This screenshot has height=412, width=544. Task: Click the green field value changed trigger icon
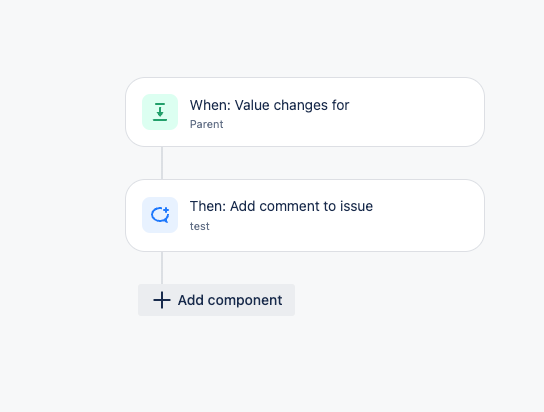point(160,112)
